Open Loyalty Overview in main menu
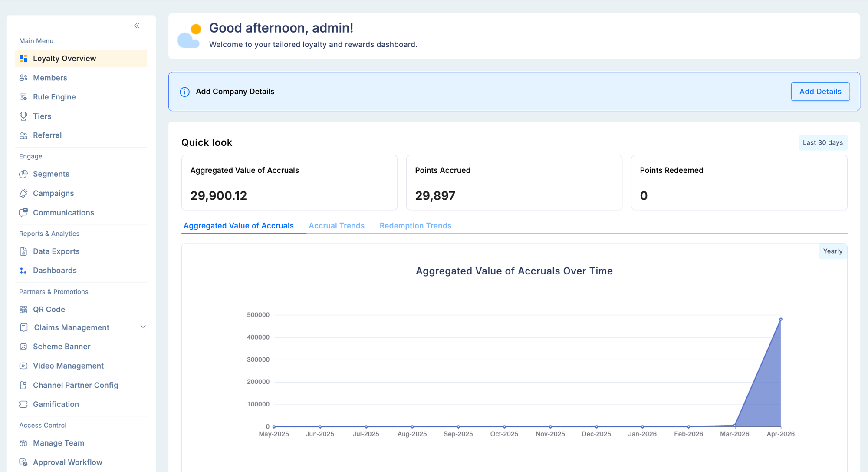This screenshot has width=868, height=472. tap(81, 59)
